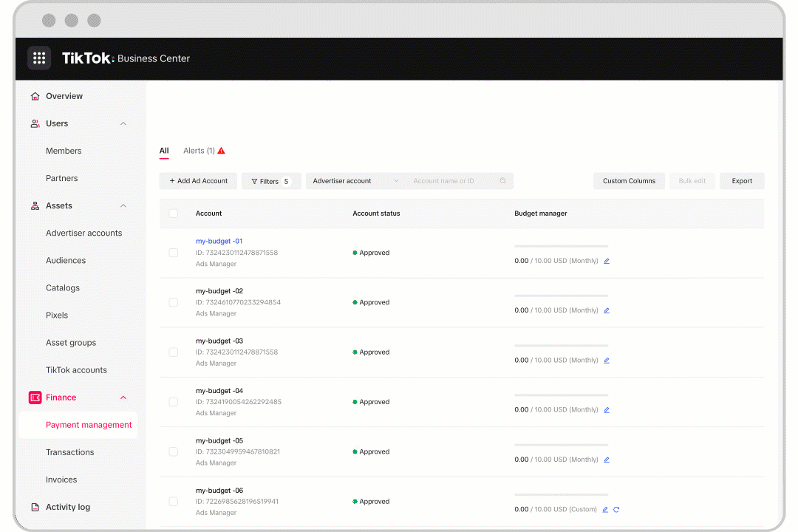Check the my-budget -05 row checkbox
Image resolution: width=798 pixels, height=532 pixels.
click(174, 451)
